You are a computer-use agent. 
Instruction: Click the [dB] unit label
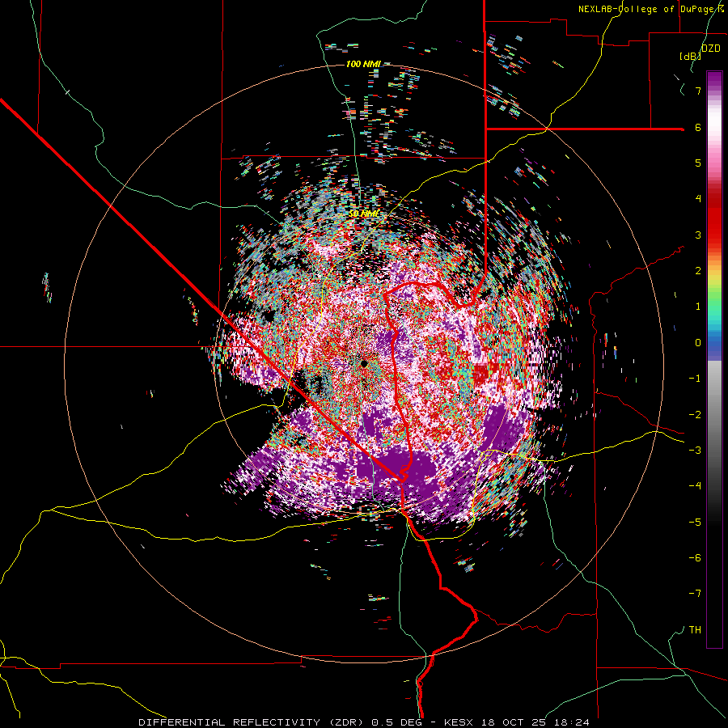coord(691,56)
